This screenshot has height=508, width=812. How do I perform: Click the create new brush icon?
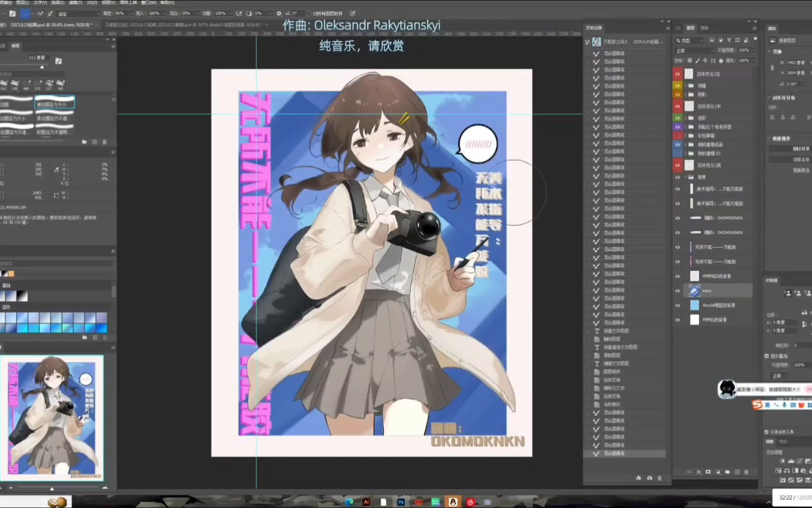pyautogui.click(x=94, y=142)
